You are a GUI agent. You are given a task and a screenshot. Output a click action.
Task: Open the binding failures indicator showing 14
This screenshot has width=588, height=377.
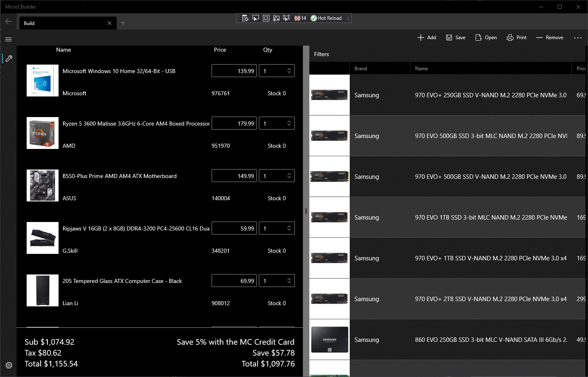tap(300, 18)
